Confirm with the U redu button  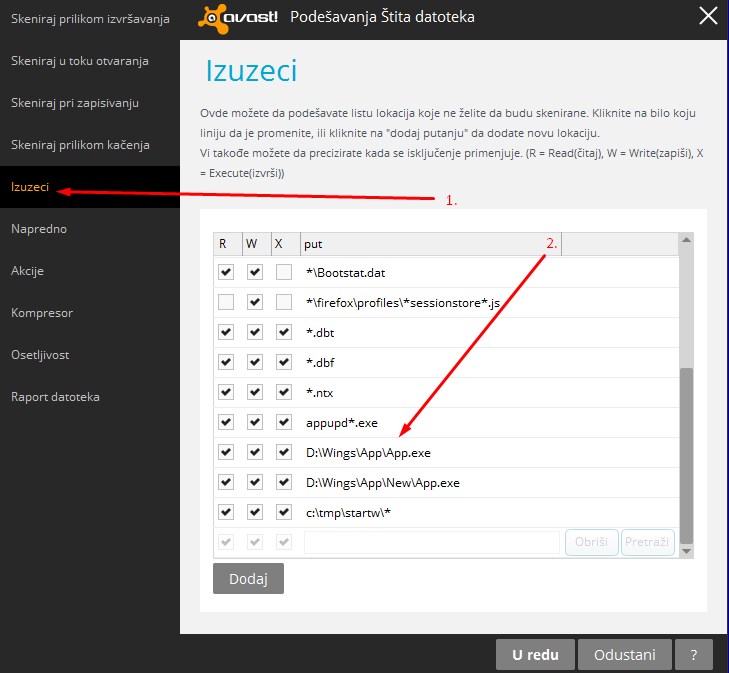tap(534, 655)
